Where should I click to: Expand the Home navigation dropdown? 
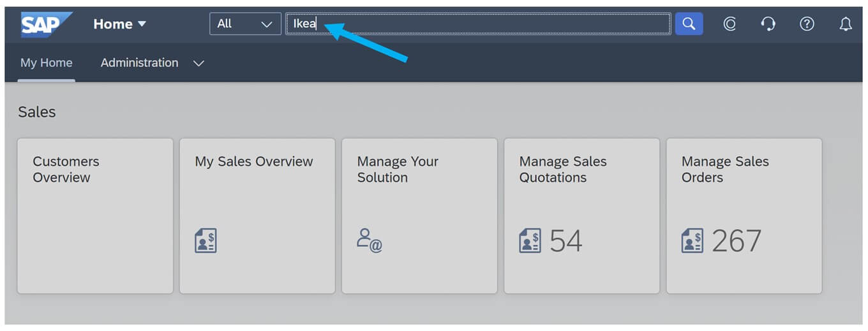(x=120, y=24)
